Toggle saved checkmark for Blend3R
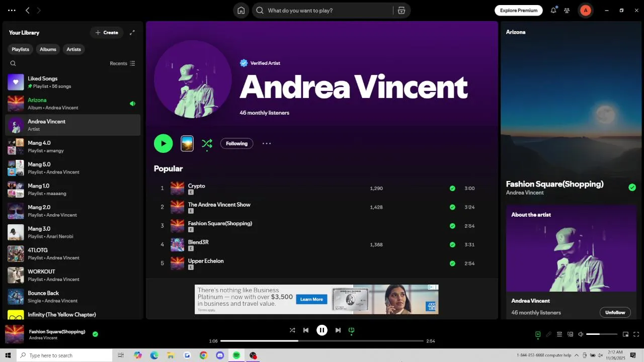 pyautogui.click(x=452, y=245)
